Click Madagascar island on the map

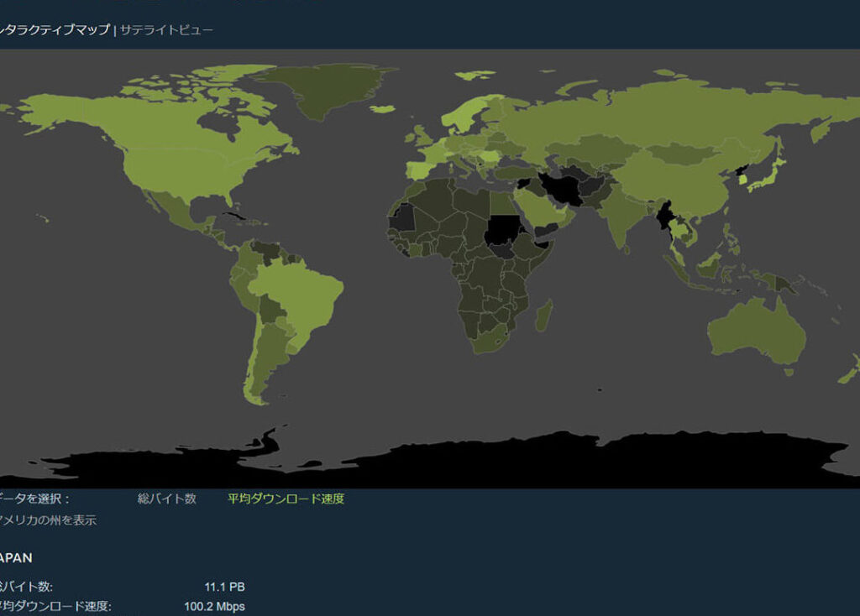pos(544,316)
